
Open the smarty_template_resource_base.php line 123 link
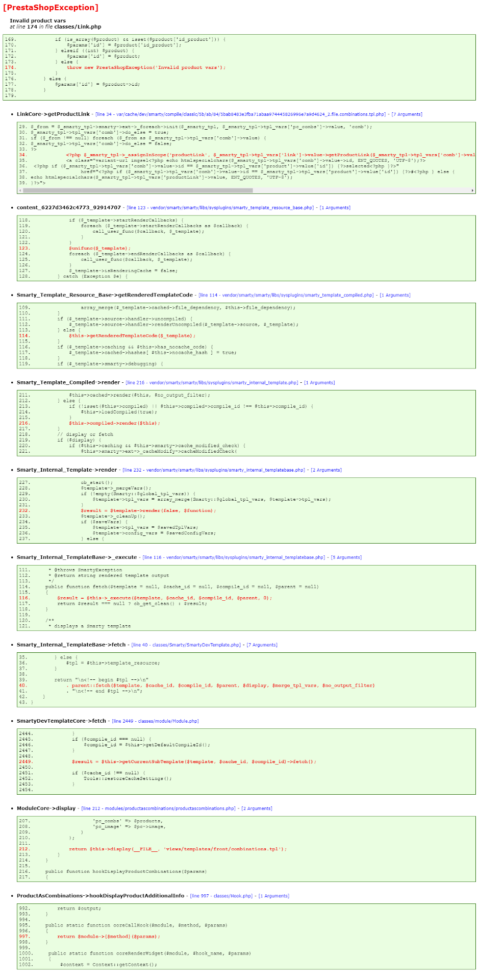[x=220, y=208]
